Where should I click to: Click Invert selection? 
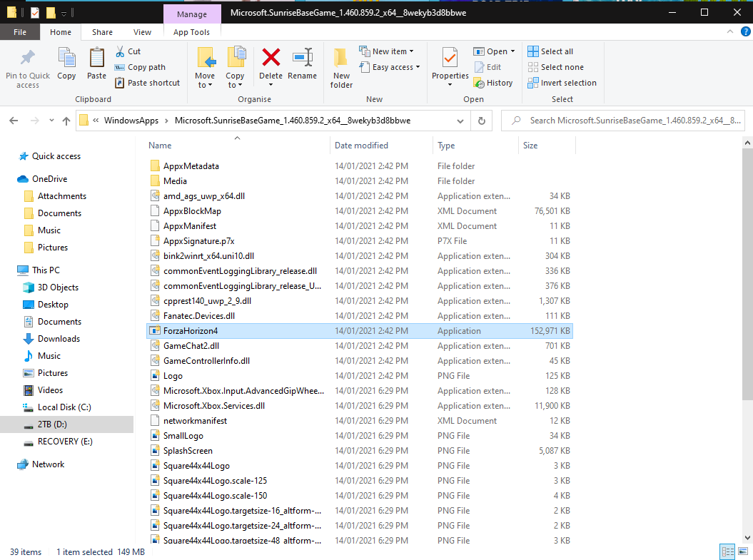(562, 83)
